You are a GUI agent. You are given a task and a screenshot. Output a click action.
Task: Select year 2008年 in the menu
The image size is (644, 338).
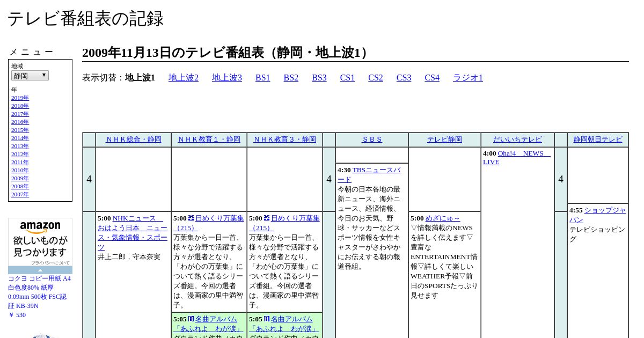[20, 187]
